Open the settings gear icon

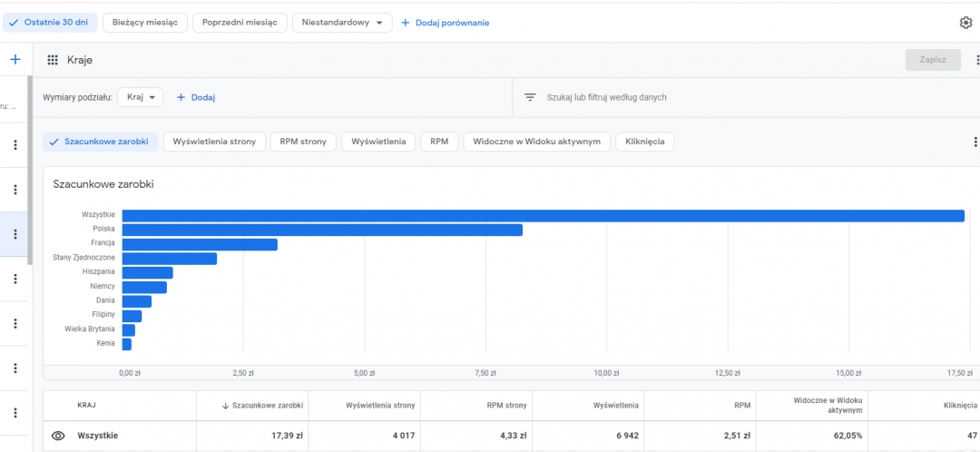965,23
